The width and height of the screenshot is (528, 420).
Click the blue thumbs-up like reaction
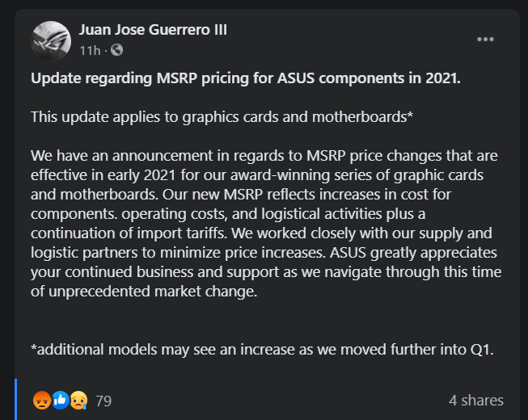[x=60, y=400]
